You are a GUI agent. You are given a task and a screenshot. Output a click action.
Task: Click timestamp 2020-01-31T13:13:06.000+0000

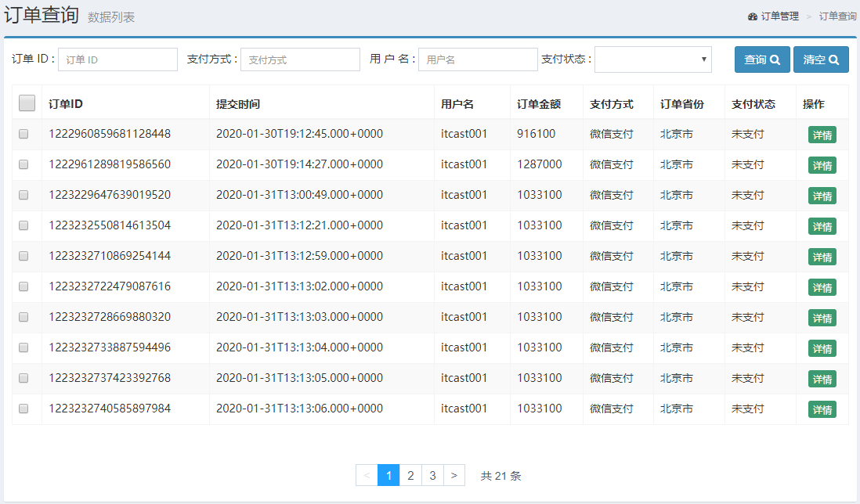tap(299, 409)
